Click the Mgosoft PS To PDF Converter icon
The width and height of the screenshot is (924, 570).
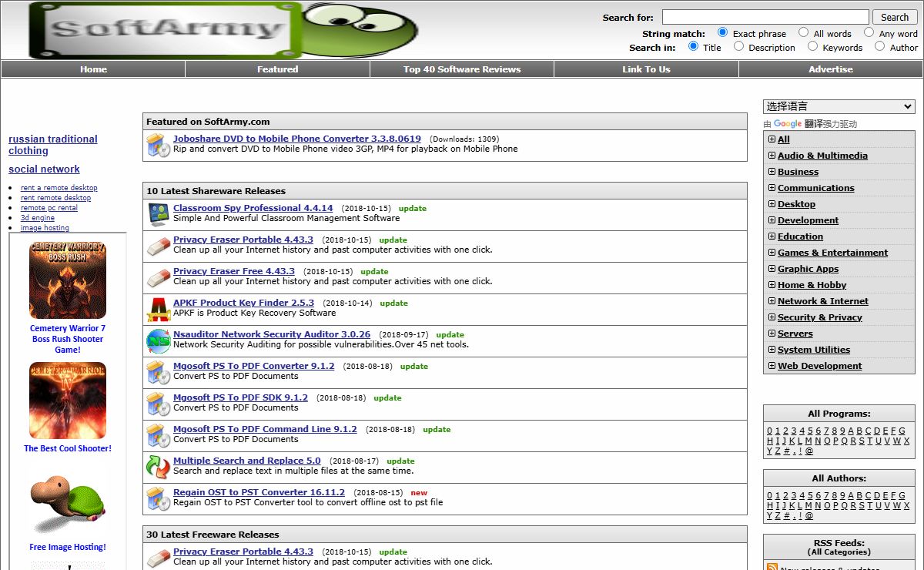158,372
